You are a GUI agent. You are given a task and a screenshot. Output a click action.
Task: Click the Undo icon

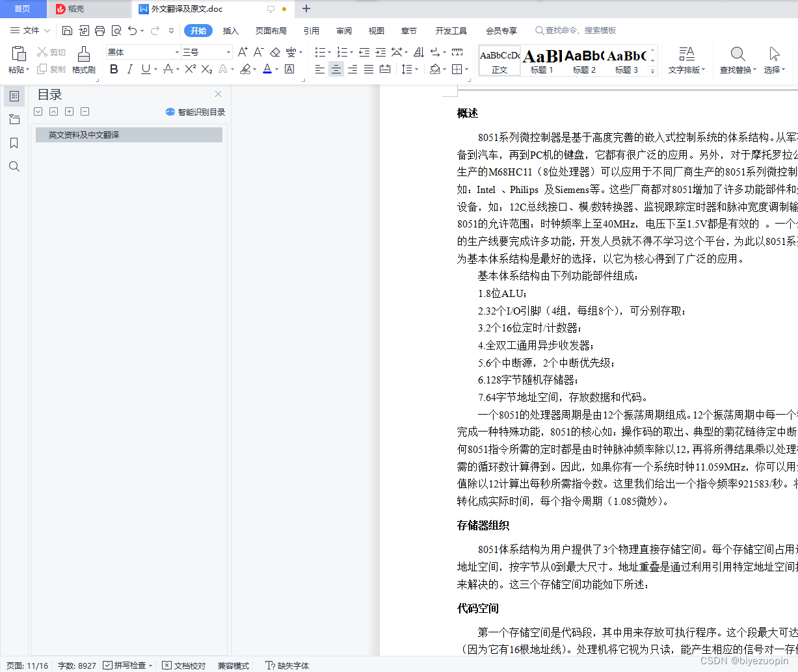133,30
